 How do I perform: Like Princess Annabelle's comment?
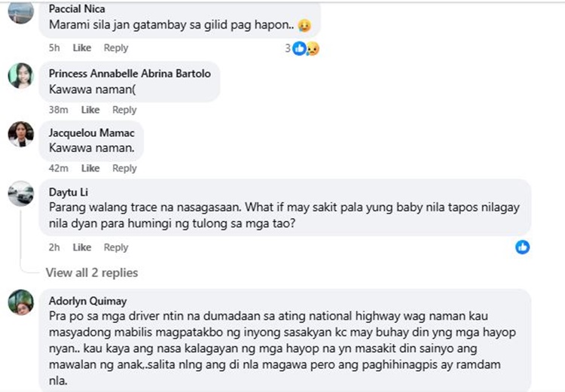point(90,110)
